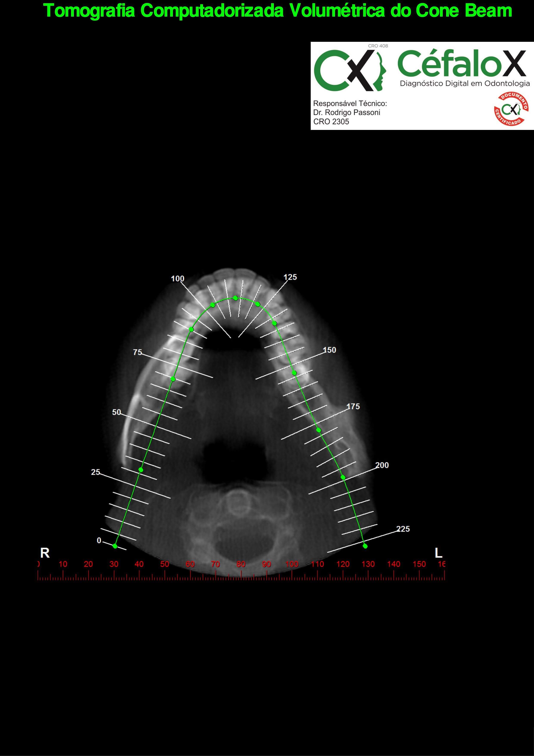Click the slice marker labeled 100
The height and width of the screenshot is (756, 534).
[x=177, y=279]
